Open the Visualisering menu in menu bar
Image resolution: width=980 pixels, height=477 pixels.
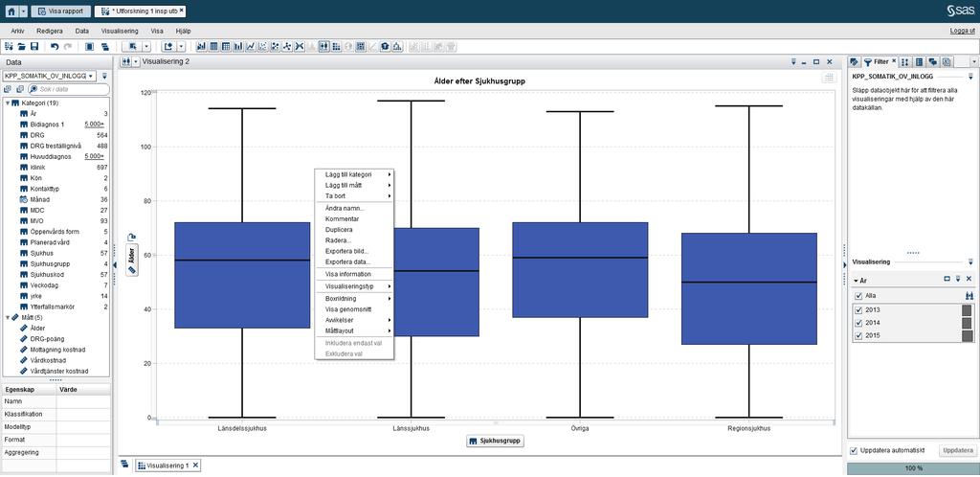point(118,31)
